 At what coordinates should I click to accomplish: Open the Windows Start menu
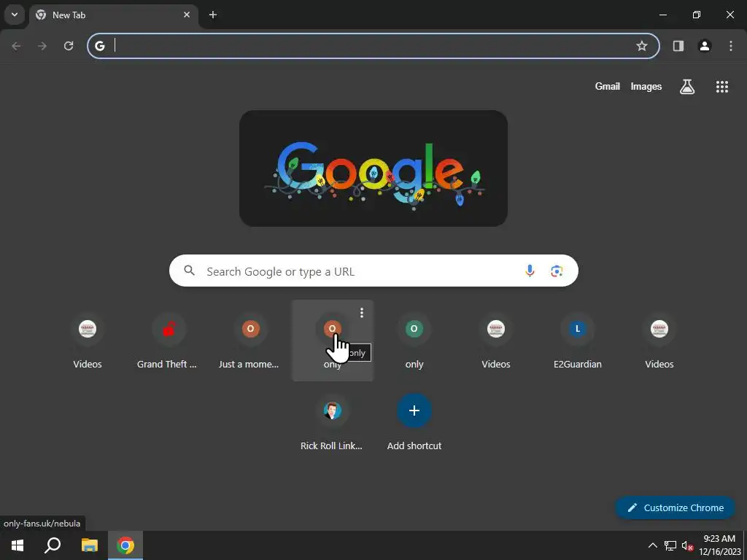point(18,545)
